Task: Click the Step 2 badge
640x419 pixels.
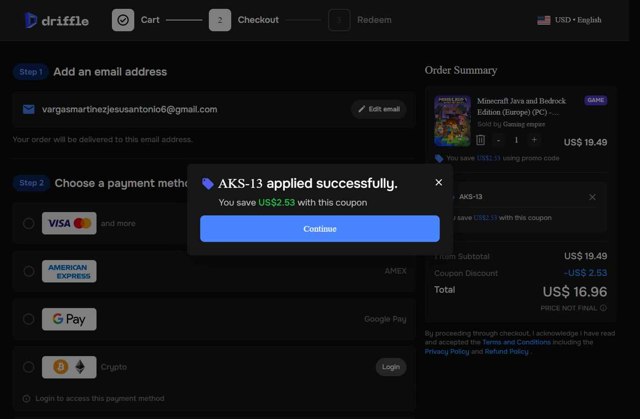Action: tap(31, 183)
